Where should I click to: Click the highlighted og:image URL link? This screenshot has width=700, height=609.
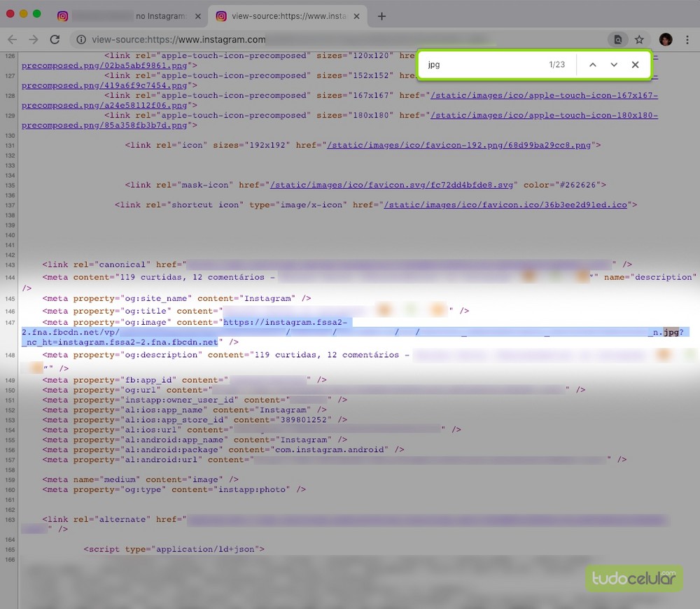click(x=287, y=323)
